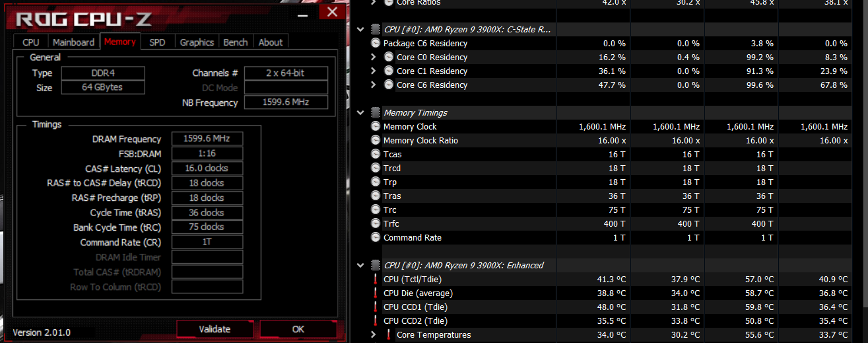Click the Trfc sensor icon
The image size is (868, 343).
point(376,223)
